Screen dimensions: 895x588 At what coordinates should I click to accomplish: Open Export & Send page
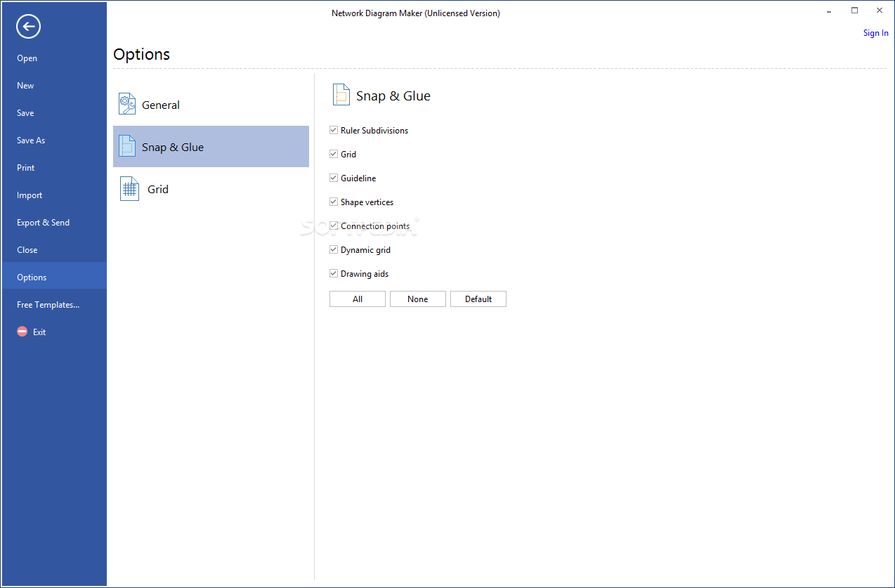(x=54, y=223)
